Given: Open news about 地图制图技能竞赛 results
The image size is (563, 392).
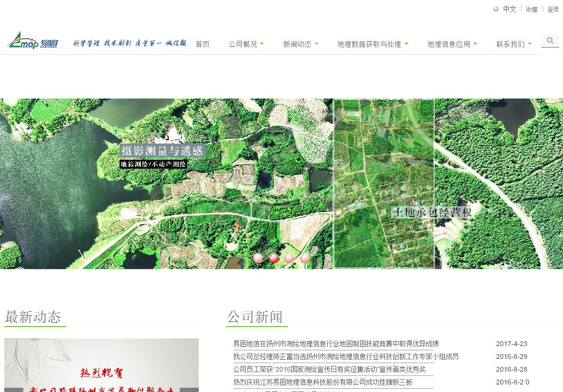Looking at the screenshot, I should [336, 344].
